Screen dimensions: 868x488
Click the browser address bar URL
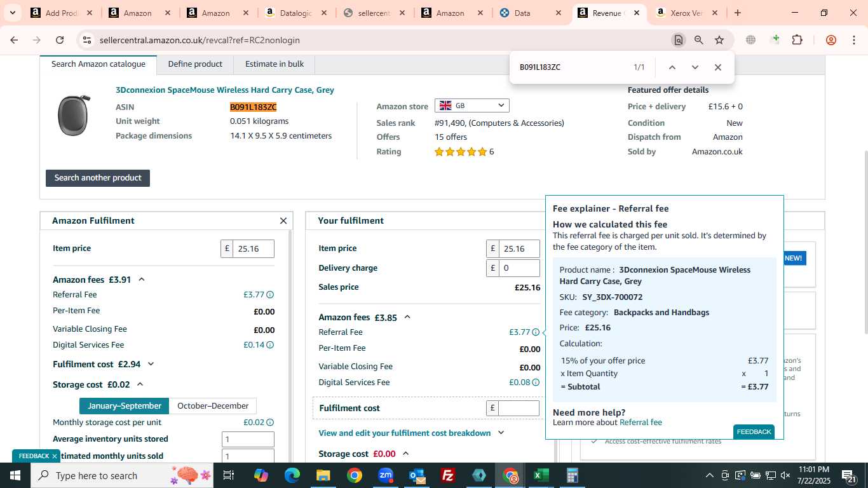coord(200,40)
